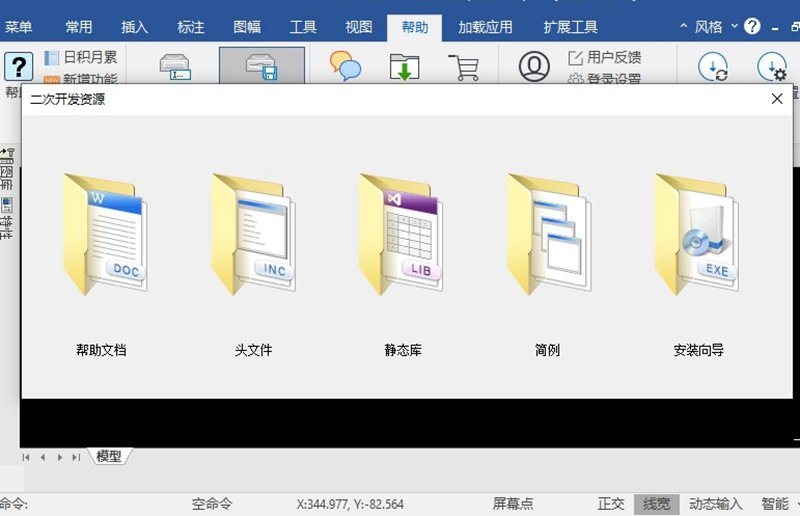
Task: Click the chat bubbles icon in ribbon
Action: (x=345, y=66)
